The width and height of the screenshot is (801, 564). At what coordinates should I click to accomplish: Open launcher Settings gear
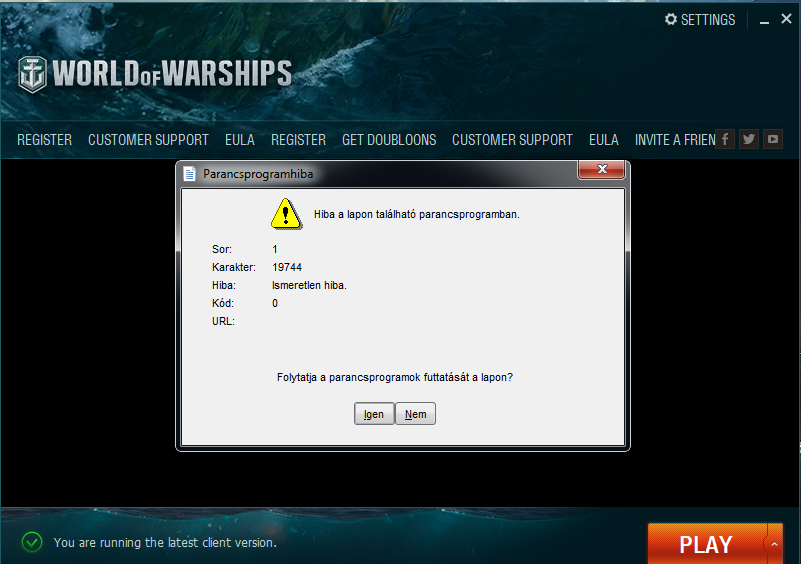[670, 19]
